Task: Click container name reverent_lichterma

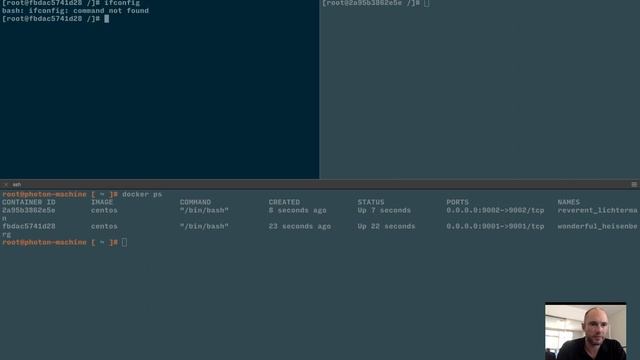Action: click(x=598, y=210)
